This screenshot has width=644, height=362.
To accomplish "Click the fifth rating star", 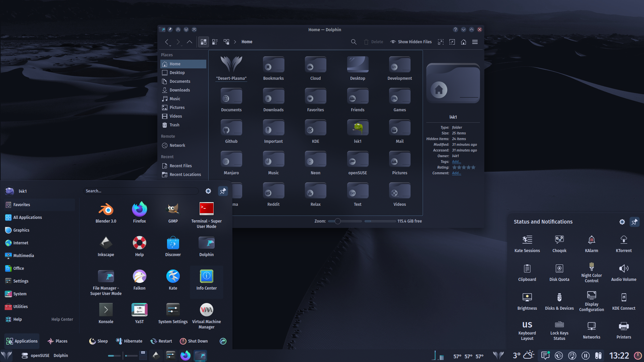I will coord(473,167).
